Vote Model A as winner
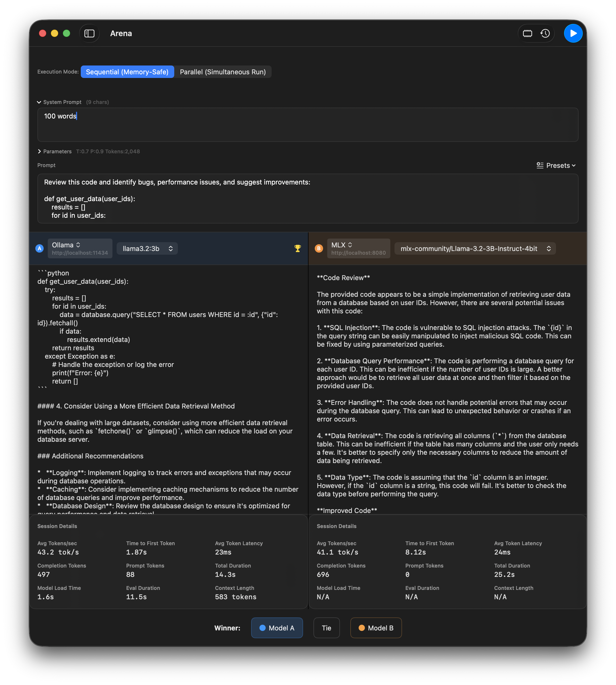 click(x=277, y=627)
